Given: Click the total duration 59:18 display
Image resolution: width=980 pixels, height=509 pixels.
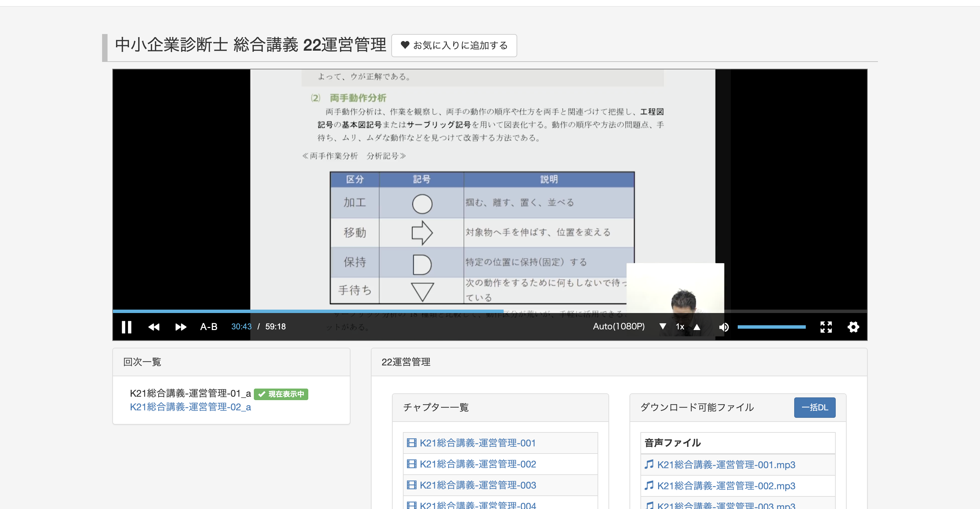Looking at the screenshot, I should [275, 327].
